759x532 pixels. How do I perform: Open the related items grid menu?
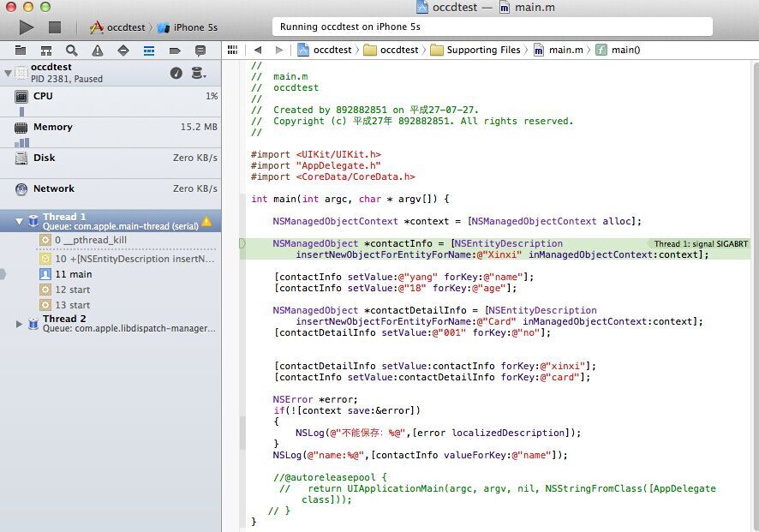pyautogui.click(x=232, y=50)
